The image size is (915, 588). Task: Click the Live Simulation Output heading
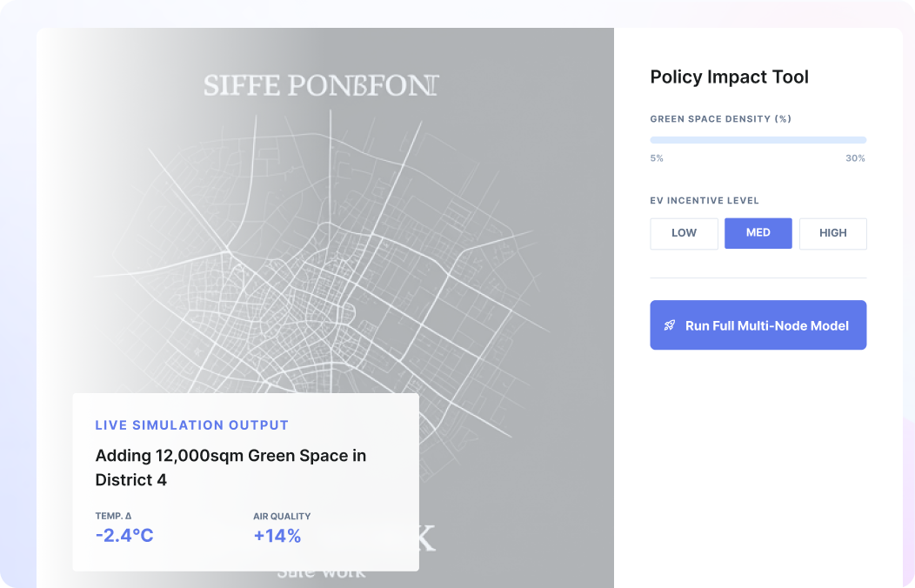tap(191, 425)
